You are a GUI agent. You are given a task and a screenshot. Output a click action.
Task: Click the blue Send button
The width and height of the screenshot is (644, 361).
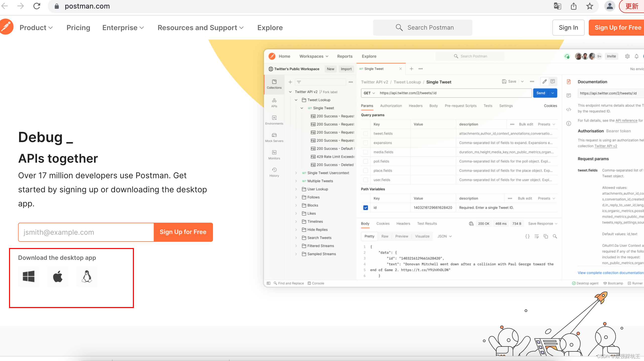click(541, 93)
